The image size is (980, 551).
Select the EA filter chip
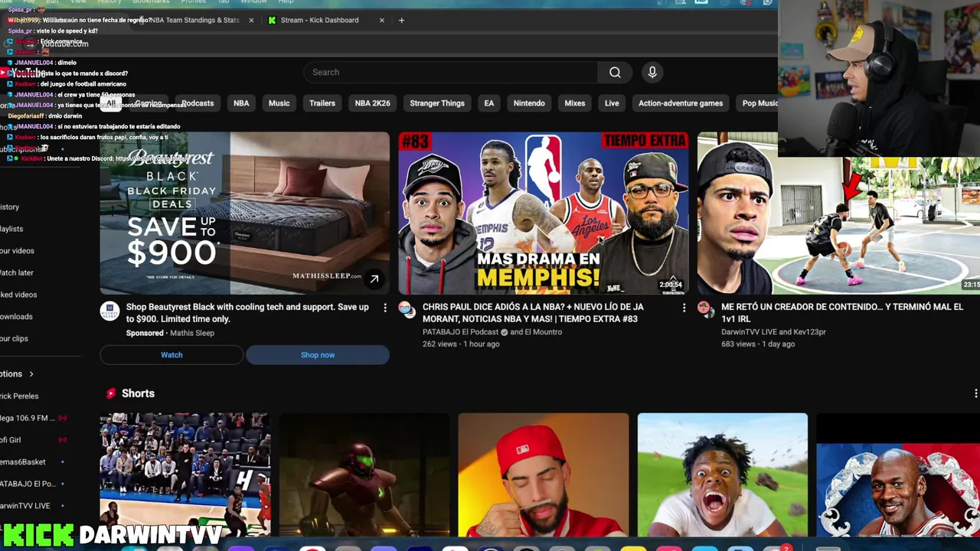click(489, 103)
